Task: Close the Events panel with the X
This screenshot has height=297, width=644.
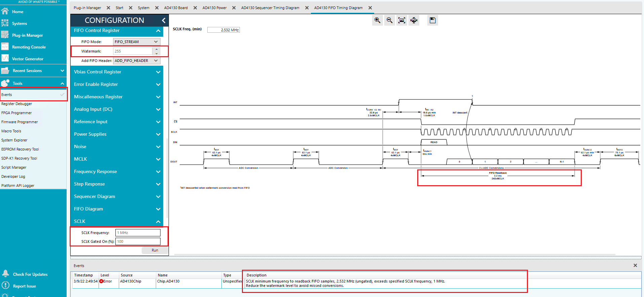Action: (635, 265)
